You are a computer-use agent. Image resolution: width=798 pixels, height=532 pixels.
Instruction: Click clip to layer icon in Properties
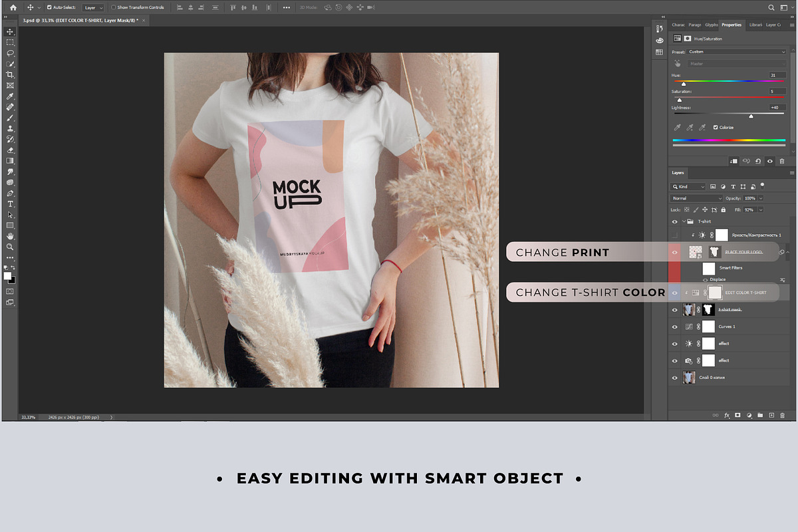point(733,161)
